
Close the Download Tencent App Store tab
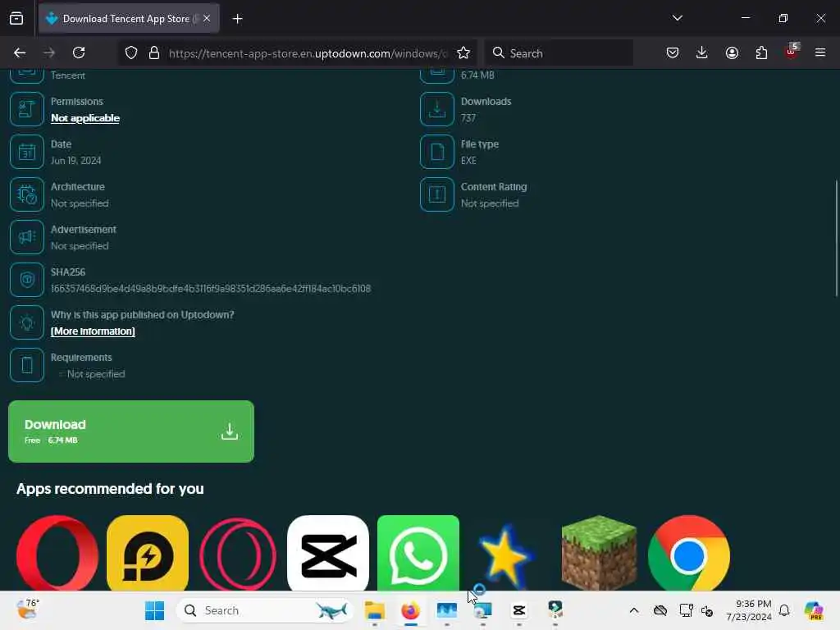[207, 18]
